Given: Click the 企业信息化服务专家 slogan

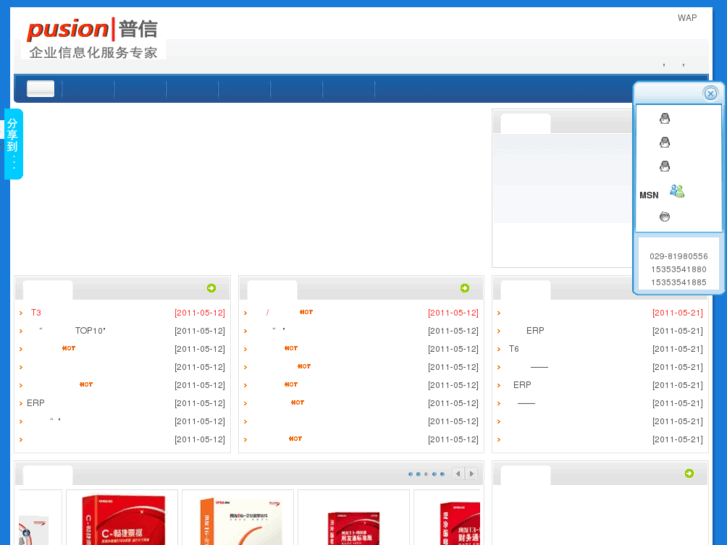Looking at the screenshot, I should pyautogui.click(x=93, y=52).
